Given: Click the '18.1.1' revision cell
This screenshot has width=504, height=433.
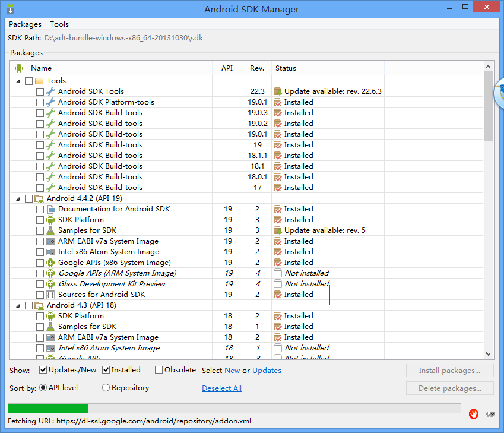Looking at the screenshot, I should point(257,156).
